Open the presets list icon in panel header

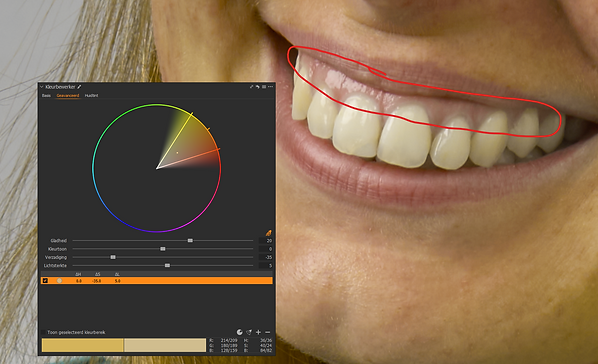[x=264, y=87]
